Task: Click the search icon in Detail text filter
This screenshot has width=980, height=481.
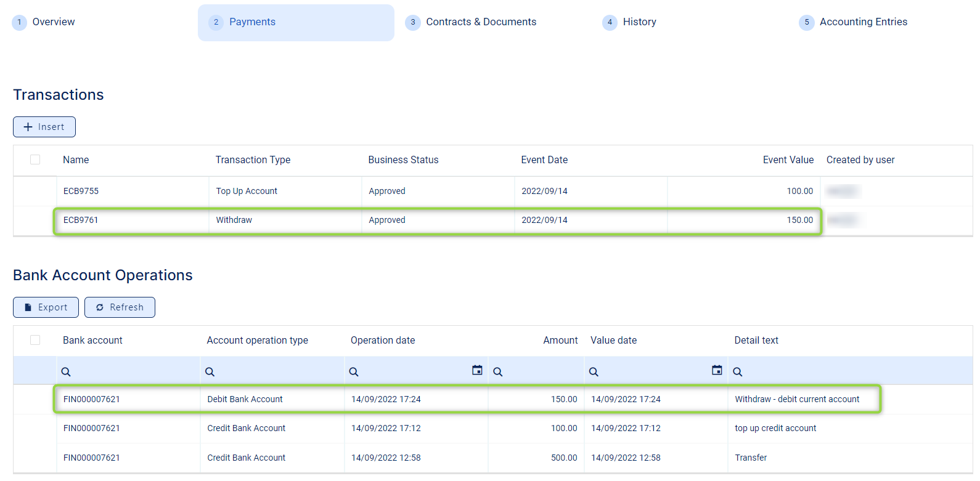Action: click(x=737, y=372)
